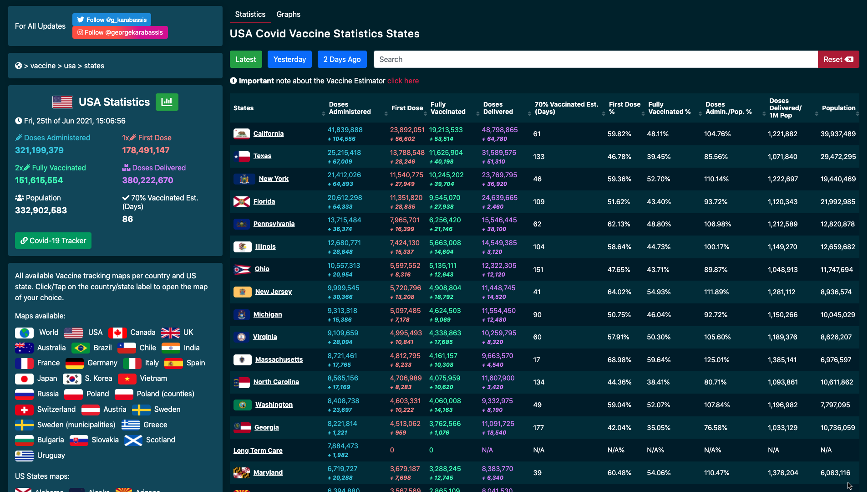
Task: Click the World globe map icon
Action: pyautogui.click(x=25, y=333)
